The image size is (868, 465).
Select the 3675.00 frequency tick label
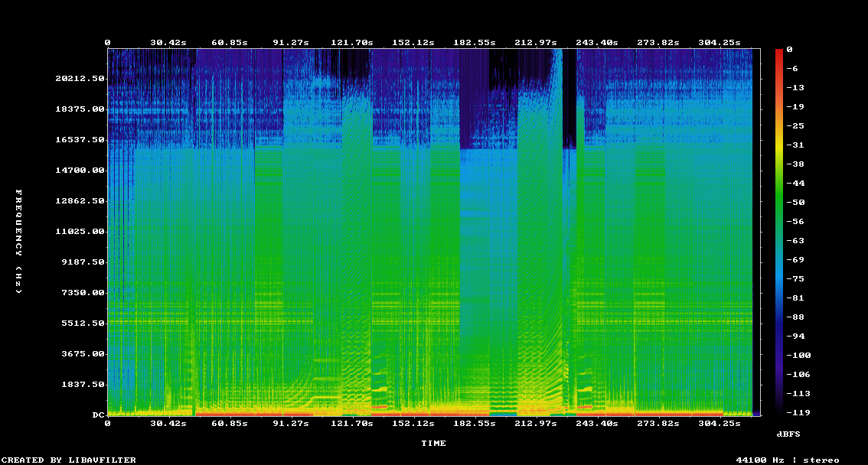point(82,354)
